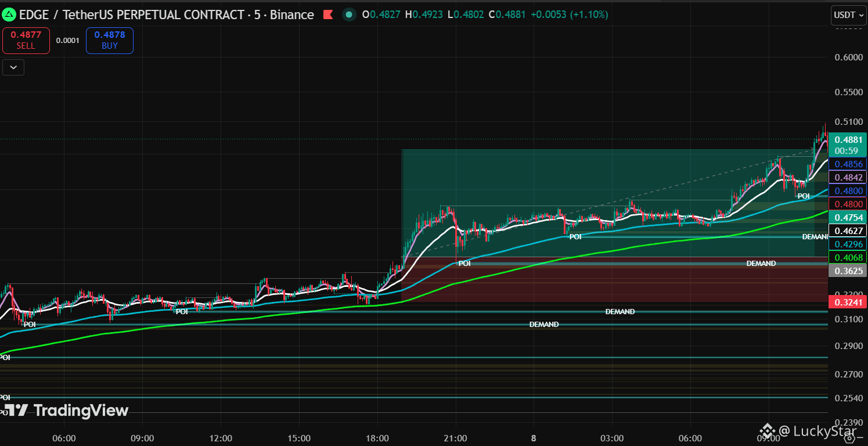Image resolution: width=868 pixels, height=446 pixels.
Task: Click the 0.4877 SELL button
Action: [26, 41]
